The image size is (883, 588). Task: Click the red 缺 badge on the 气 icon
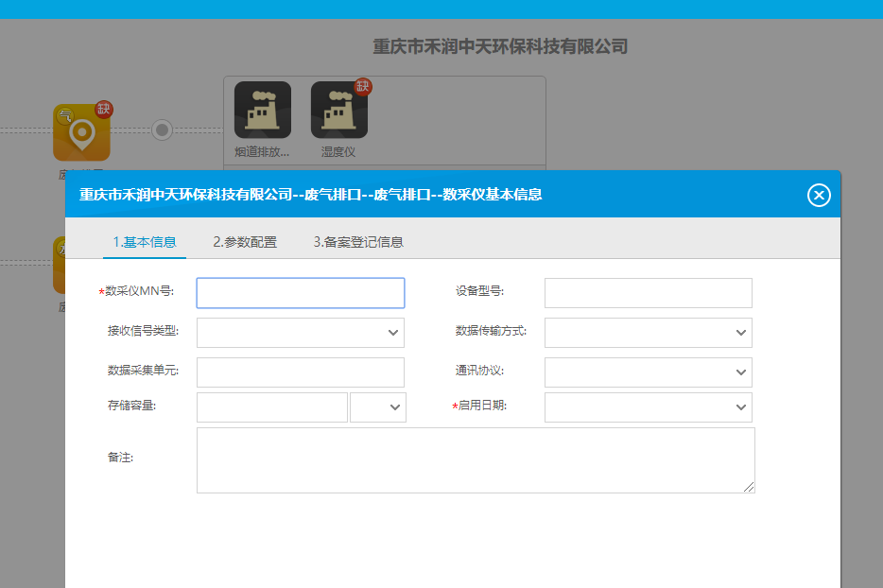click(104, 110)
